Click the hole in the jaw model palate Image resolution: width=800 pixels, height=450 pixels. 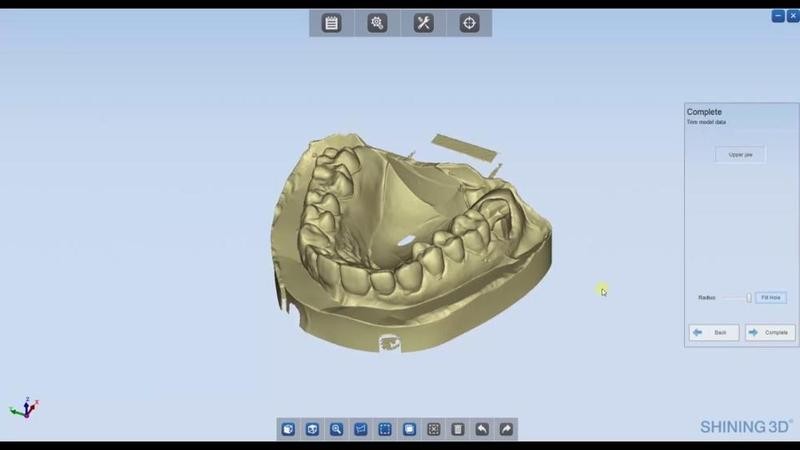click(403, 241)
